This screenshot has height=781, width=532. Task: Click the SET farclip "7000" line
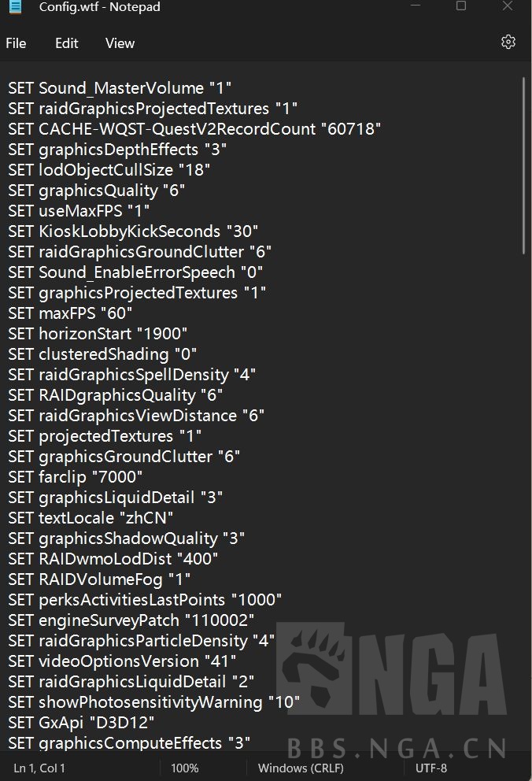75,477
